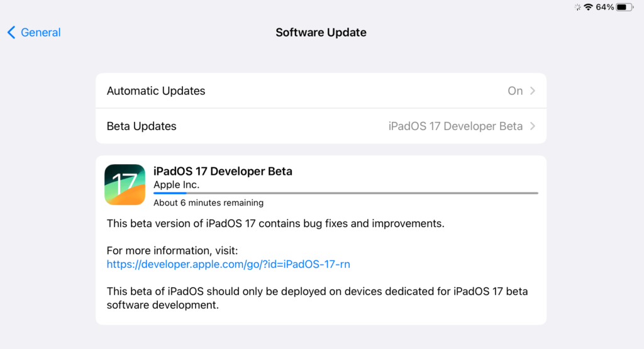Tap the Apple Inc. label

click(x=177, y=185)
